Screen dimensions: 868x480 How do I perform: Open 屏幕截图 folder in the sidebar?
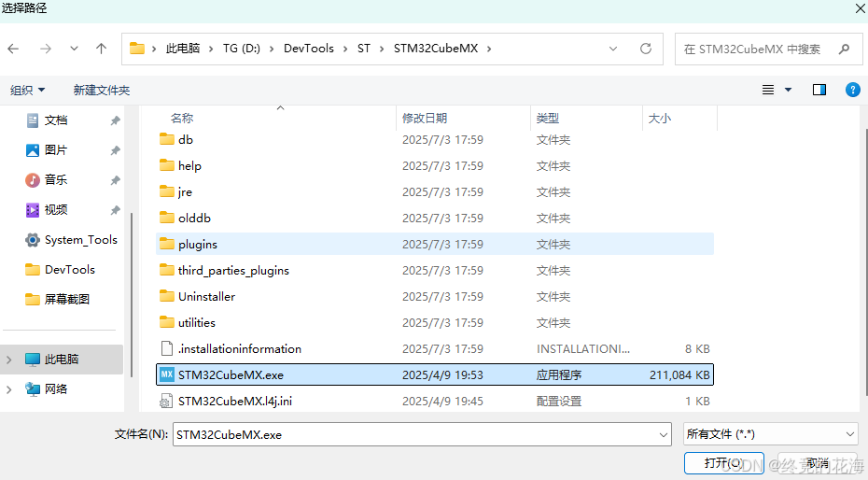(x=57, y=300)
